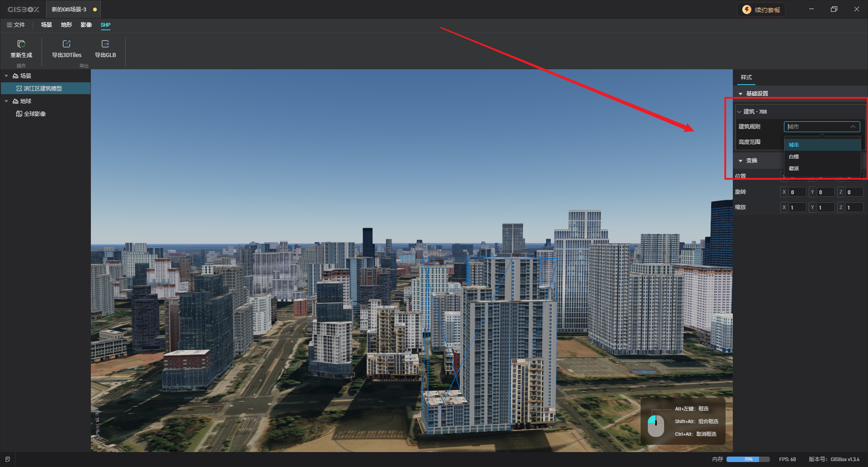The image size is (868, 467).
Task: Select 白模 from the building rule dropdown
Action: pos(794,156)
